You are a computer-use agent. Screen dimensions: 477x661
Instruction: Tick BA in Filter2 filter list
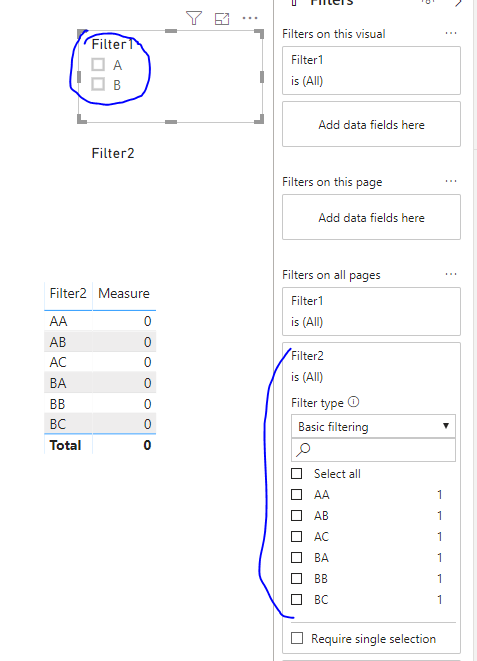[x=297, y=557]
